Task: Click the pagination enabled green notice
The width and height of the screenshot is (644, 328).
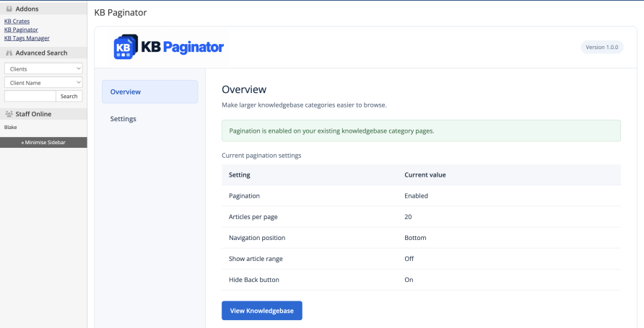Action: (x=421, y=130)
